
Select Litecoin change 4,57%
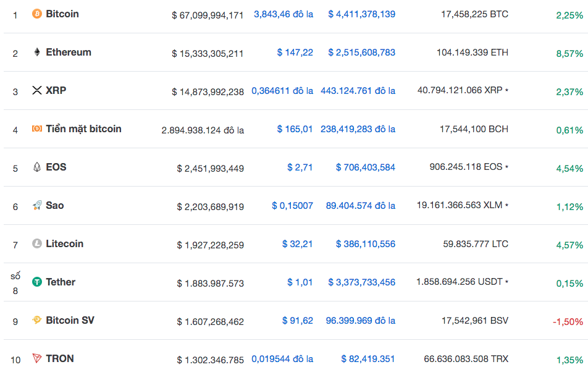569,245
